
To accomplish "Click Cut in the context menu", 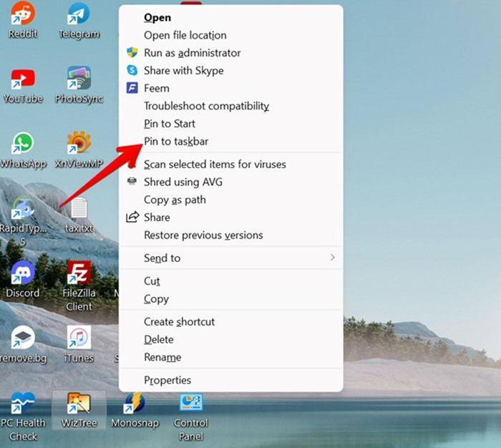I will (230, 281).
